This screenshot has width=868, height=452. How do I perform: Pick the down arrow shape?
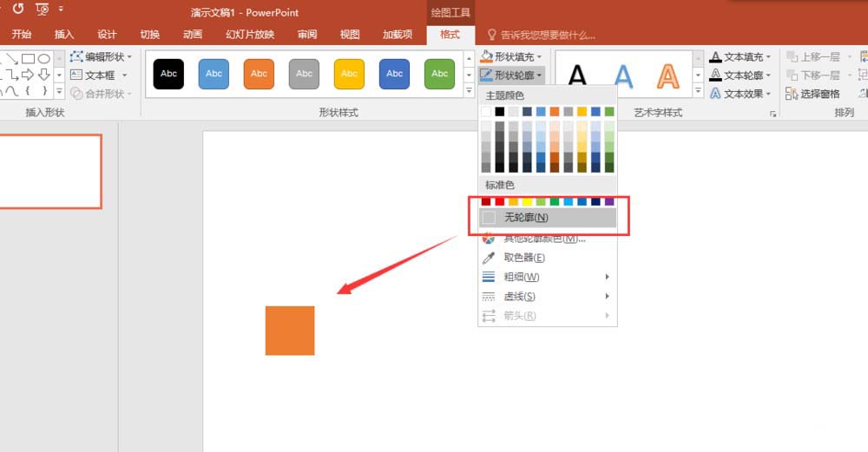pyautogui.click(x=43, y=74)
